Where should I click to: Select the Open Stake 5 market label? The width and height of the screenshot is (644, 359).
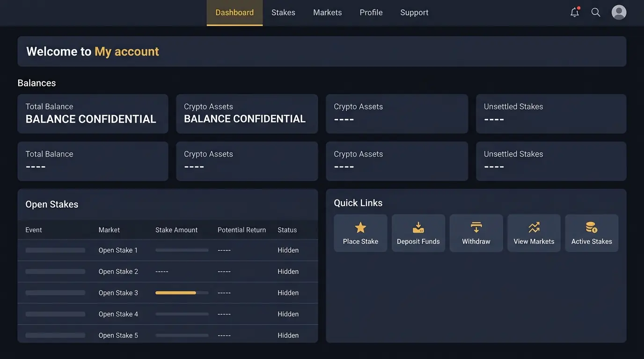(x=118, y=335)
